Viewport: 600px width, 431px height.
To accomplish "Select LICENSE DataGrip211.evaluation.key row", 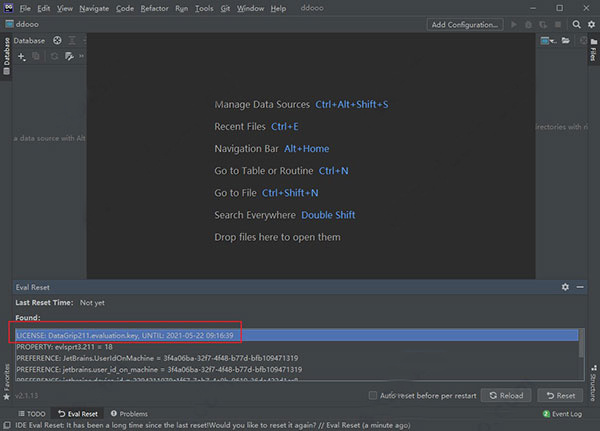I will pyautogui.click(x=297, y=335).
